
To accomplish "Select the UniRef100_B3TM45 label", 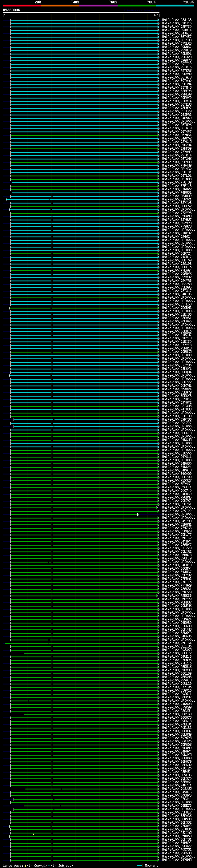I will [x=177, y=88].
